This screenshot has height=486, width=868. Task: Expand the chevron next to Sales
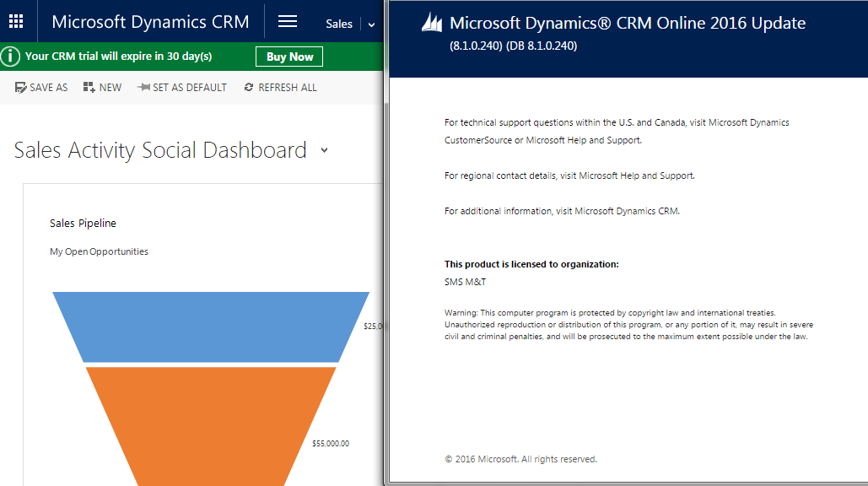point(371,24)
